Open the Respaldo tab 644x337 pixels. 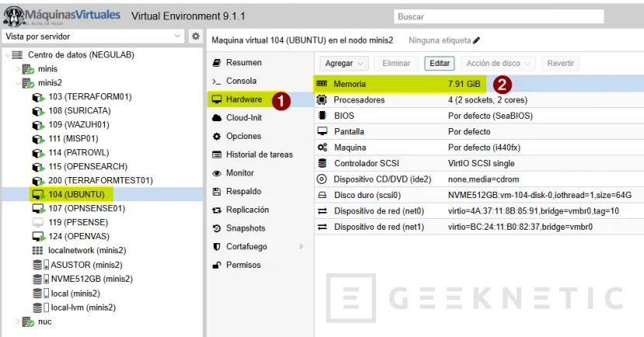[x=260, y=191]
